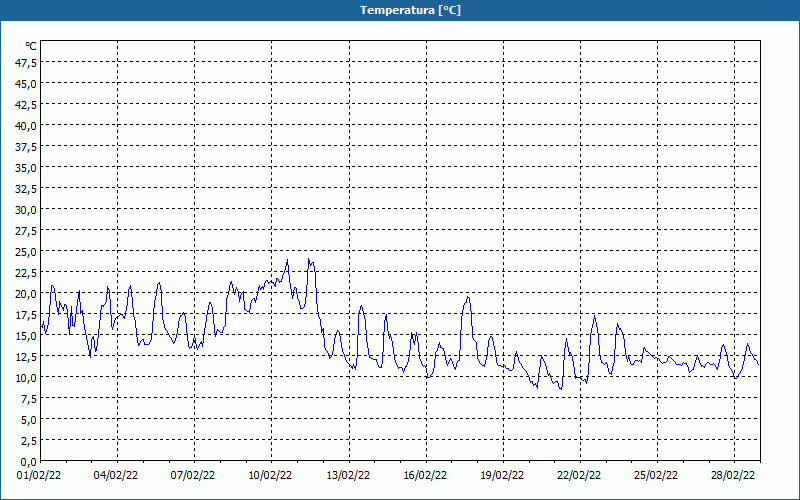Viewport: 800px width, 500px height.
Task: Click the 2,5 y-axis label
Action: (x=29, y=441)
